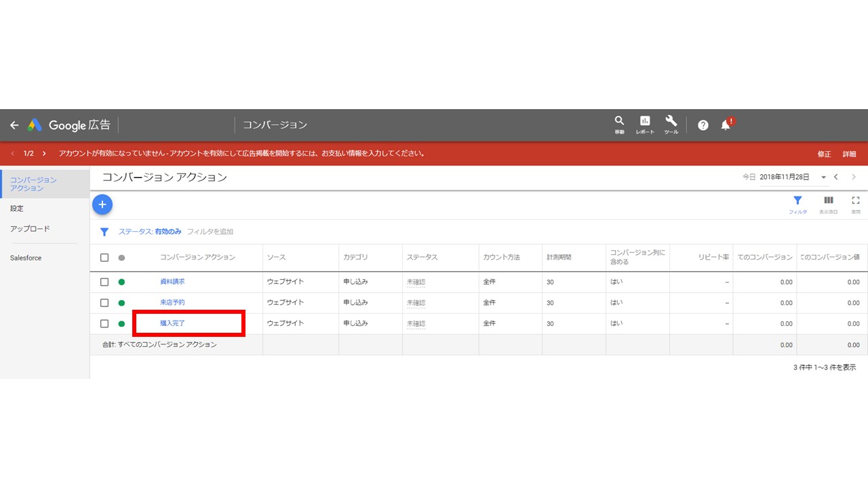This screenshot has width=868, height=488.
Task: Click はい cell in 資料請求 row
Action: point(616,282)
